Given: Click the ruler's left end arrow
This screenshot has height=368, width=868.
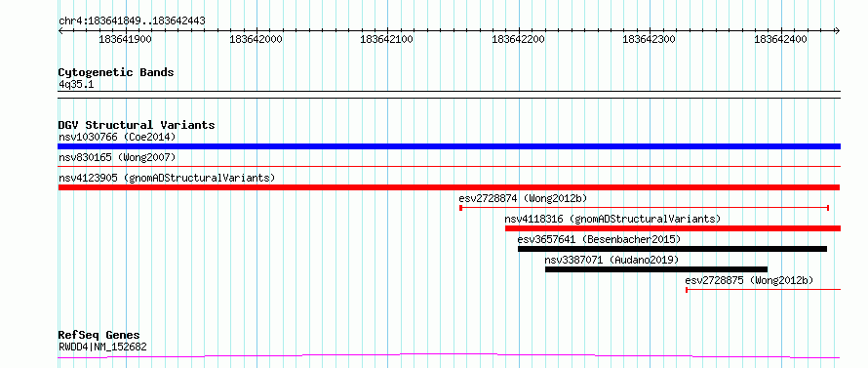Looking at the screenshot, I should [60, 31].
